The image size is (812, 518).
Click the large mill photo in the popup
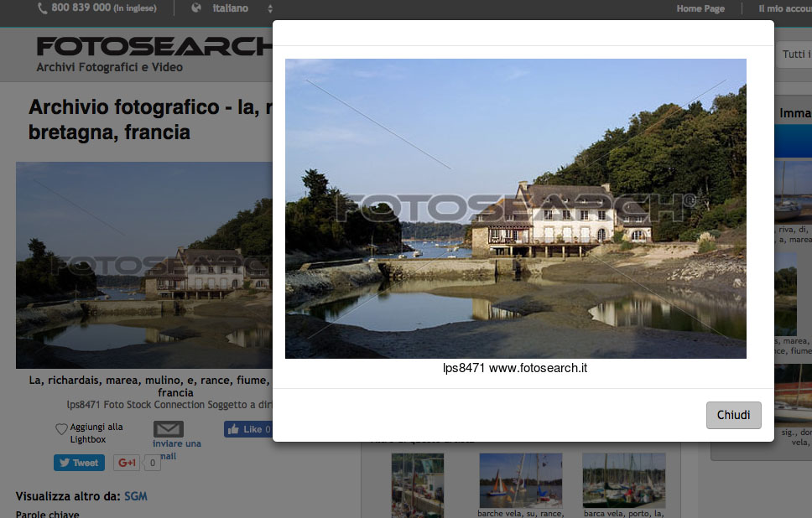(x=515, y=209)
